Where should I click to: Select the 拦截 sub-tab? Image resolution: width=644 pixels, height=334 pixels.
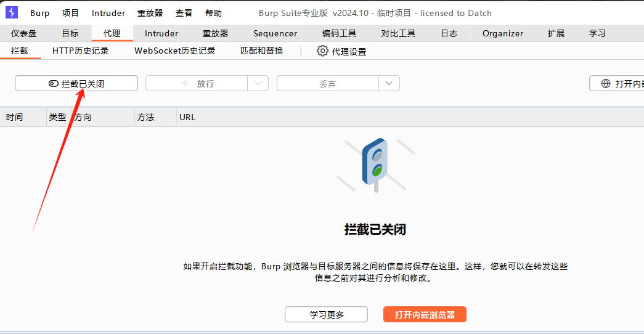click(20, 51)
